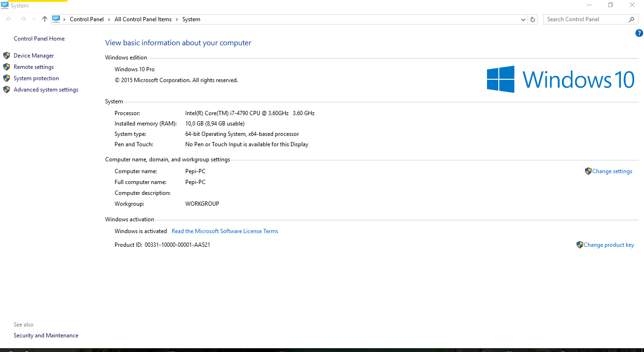Screen dimensions: 644x352
Task: Click the Forward navigation arrow
Action: (x=23, y=19)
